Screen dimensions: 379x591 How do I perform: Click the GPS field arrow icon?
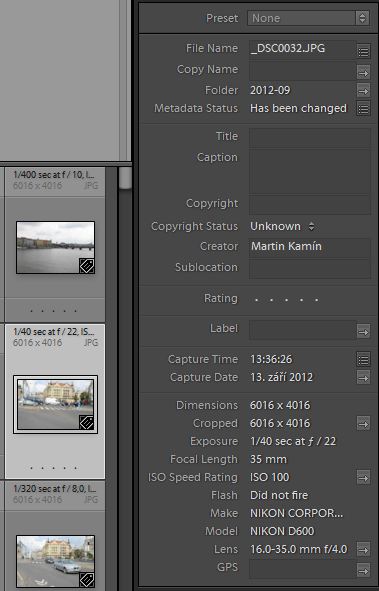[x=363, y=569]
